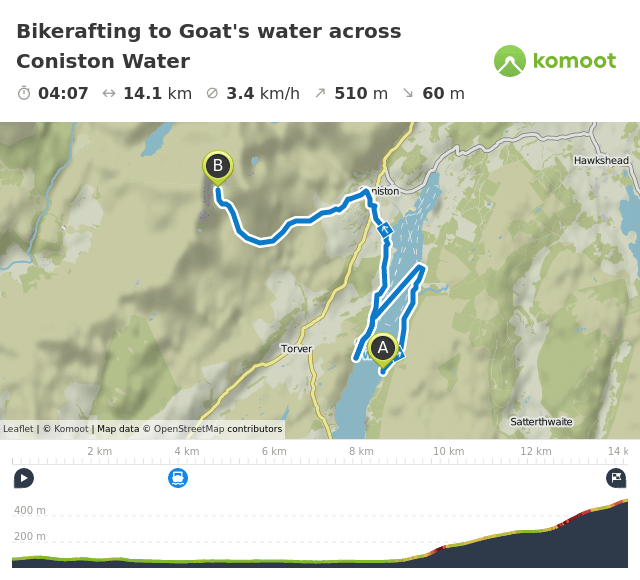Click the finish flag icon on elevation profile
This screenshot has width=640, height=580.
pyautogui.click(x=616, y=478)
